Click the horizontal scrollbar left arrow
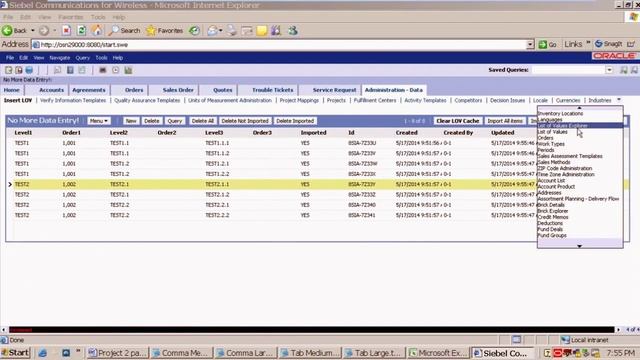The width and height of the screenshot is (640, 360). (x=3, y=329)
